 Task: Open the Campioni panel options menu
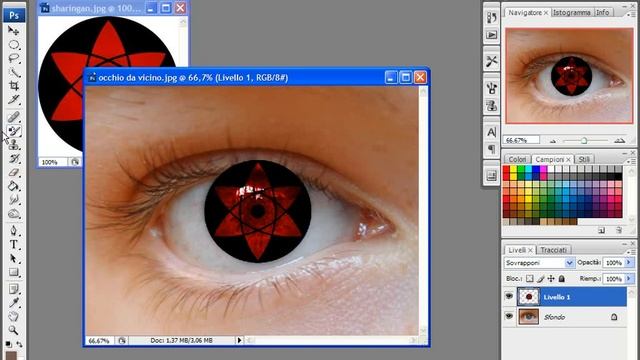pyautogui.click(x=630, y=162)
